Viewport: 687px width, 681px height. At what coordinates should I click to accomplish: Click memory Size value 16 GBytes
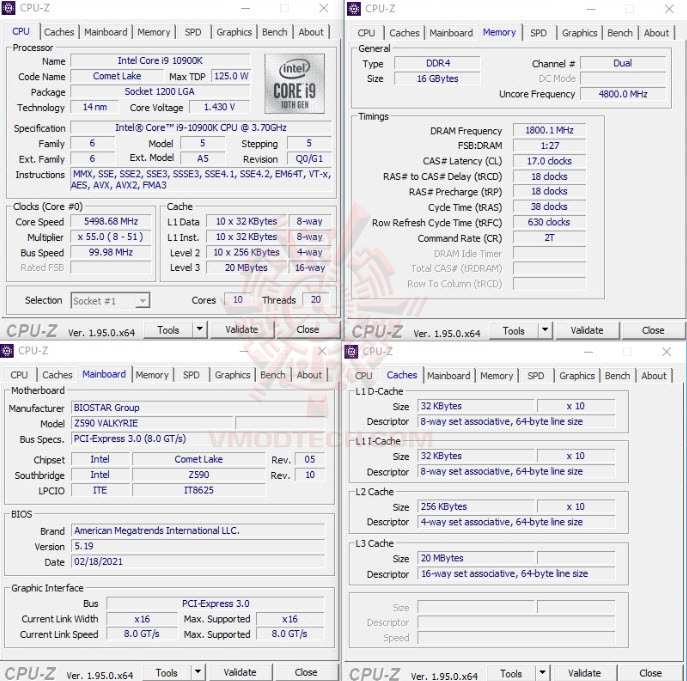click(438, 78)
